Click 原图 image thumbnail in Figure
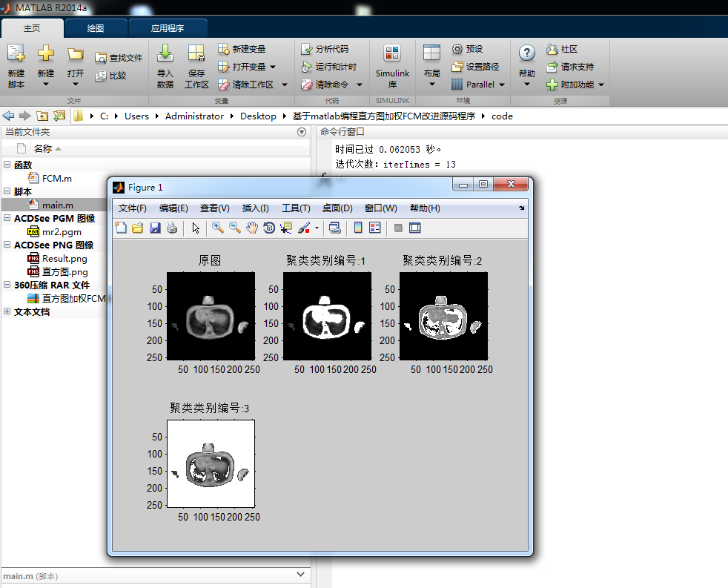Screen dimensions: 728x588 click(211, 317)
